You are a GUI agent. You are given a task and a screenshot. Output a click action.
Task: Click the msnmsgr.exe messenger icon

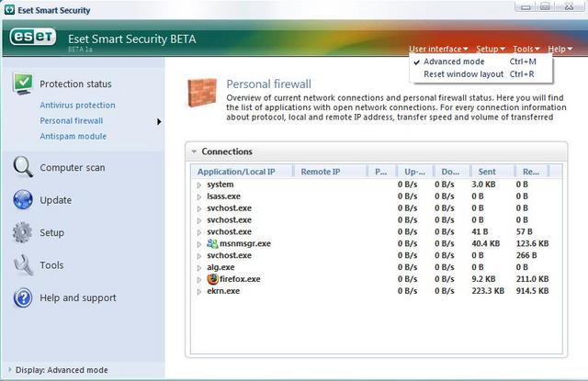tap(212, 243)
